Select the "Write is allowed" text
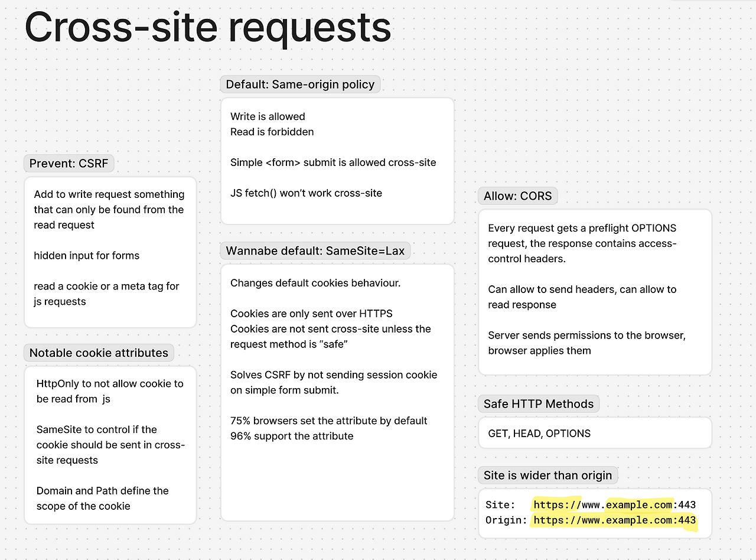 pyautogui.click(x=268, y=116)
